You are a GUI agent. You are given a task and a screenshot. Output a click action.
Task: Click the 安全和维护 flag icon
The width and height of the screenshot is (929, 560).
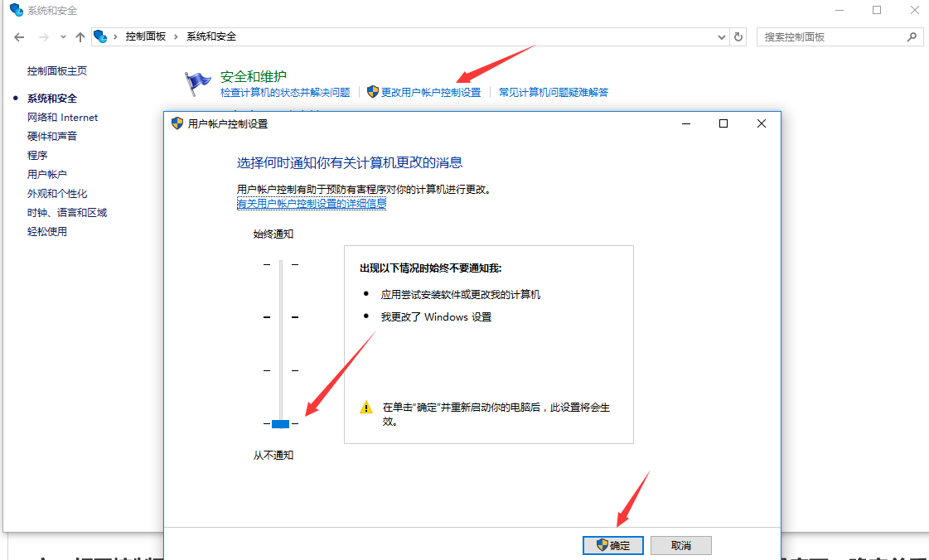(197, 84)
